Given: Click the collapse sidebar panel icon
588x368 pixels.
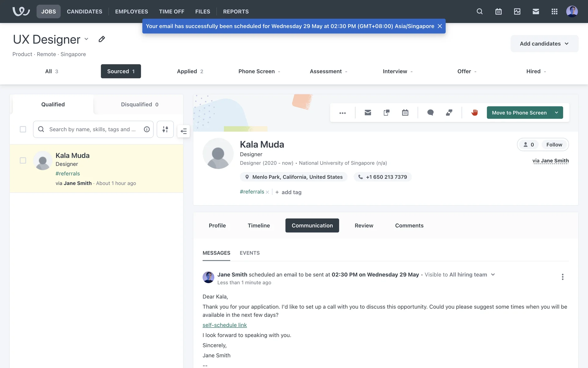Looking at the screenshot, I should click(x=183, y=131).
